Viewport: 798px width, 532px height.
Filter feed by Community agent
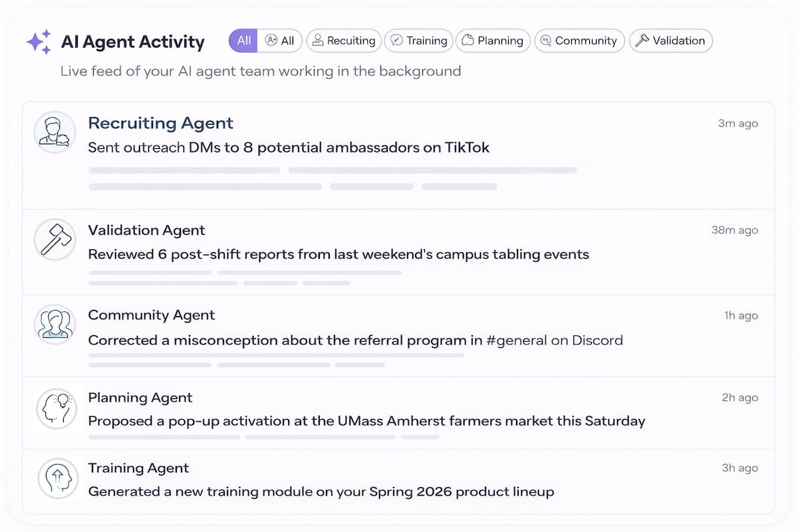[x=579, y=41]
